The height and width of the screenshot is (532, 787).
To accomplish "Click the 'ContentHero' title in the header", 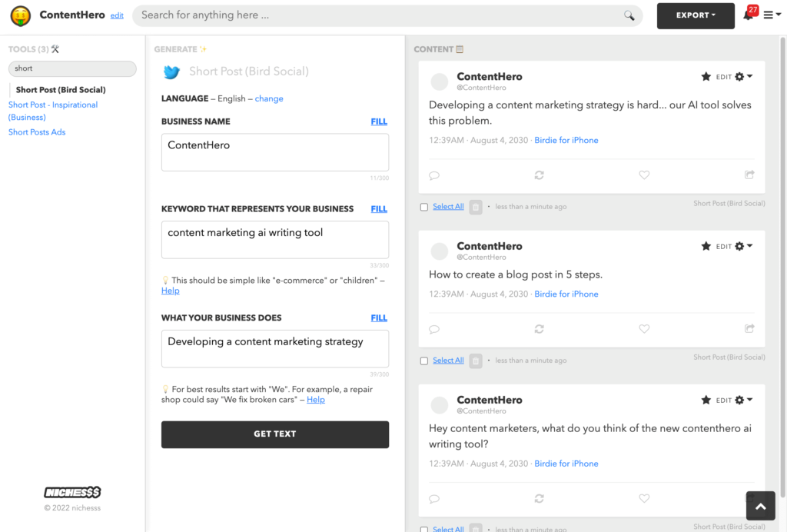I will (72, 15).
